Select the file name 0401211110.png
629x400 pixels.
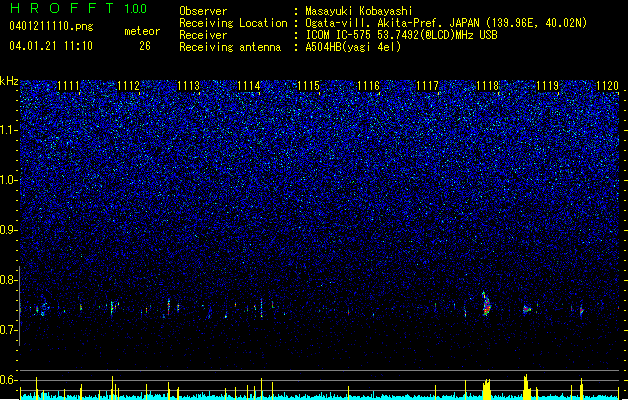[51, 26]
